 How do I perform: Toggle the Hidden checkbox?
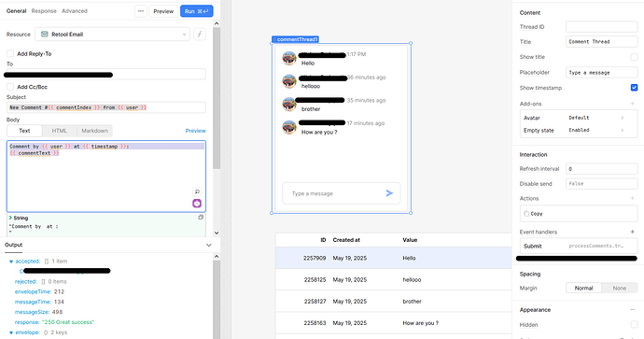tap(634, 325)
